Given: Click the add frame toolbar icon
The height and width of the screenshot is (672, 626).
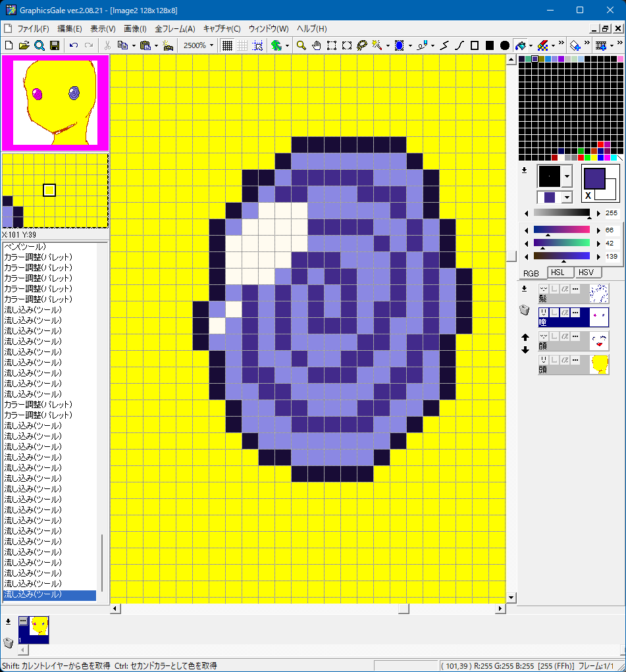Looking at the screenshot, I should (601, 45).
